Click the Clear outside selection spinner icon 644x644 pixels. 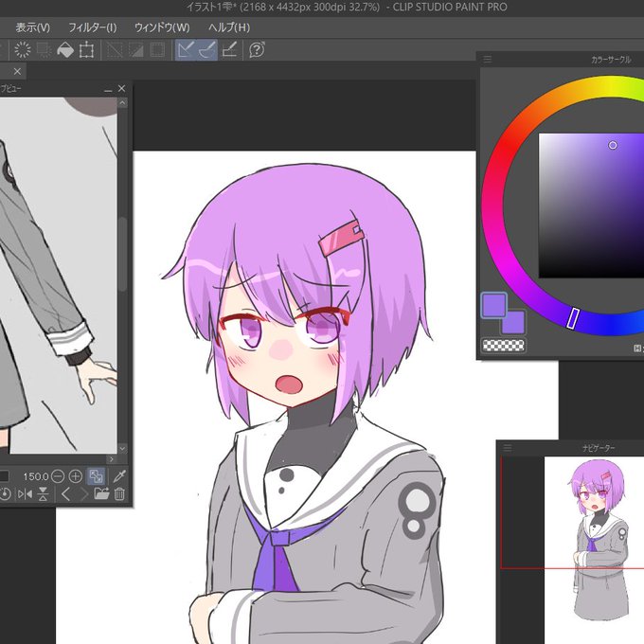22,49
